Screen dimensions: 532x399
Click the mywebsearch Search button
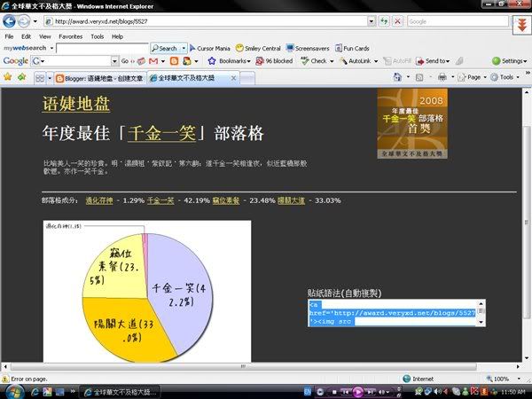click(165, 48)
